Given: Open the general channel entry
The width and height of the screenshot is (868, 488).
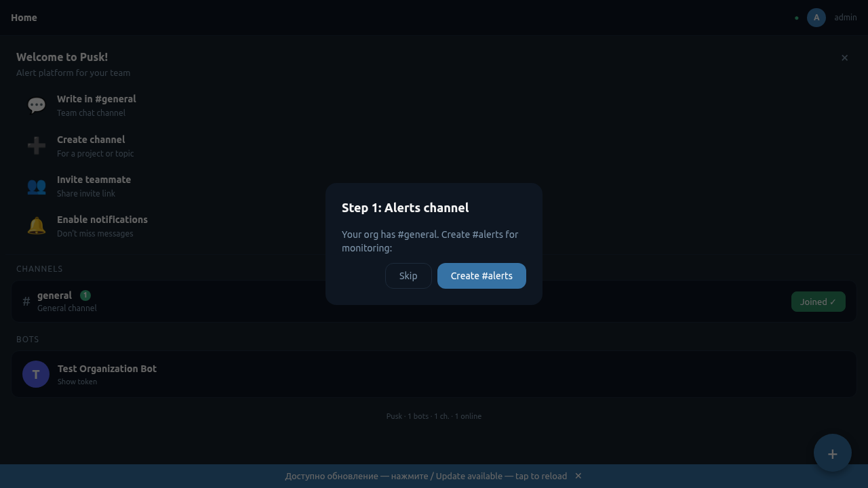Looking at the screenshot, I should (54, 296).
